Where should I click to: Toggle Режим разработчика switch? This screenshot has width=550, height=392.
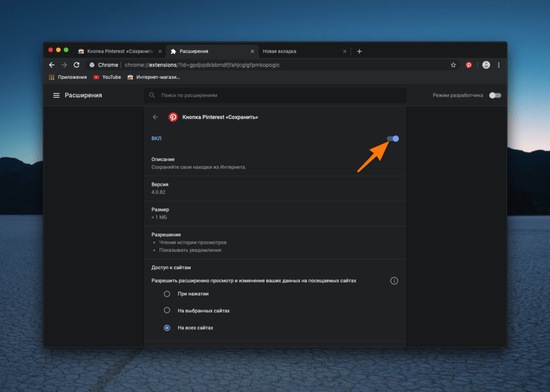495,96
